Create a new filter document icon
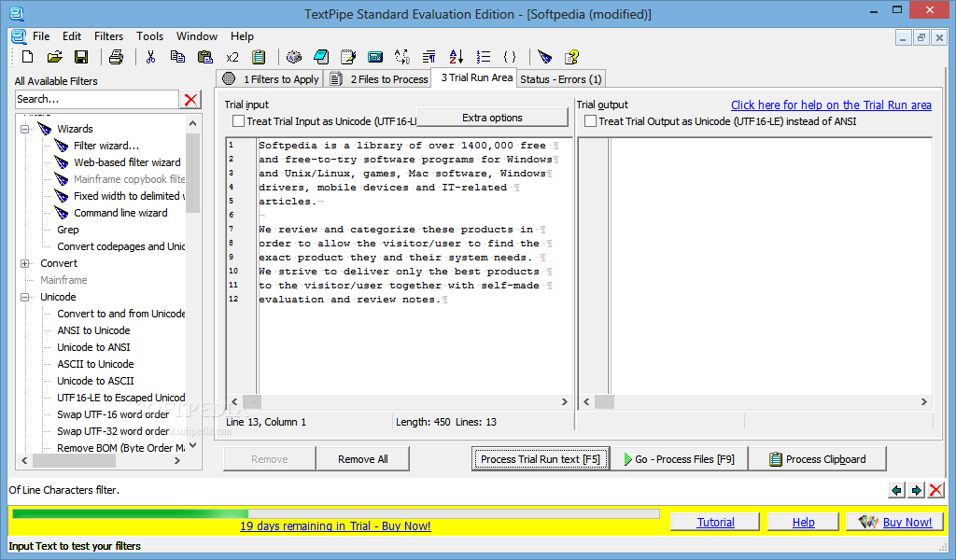Screen dimensions: 956x560 27,57
